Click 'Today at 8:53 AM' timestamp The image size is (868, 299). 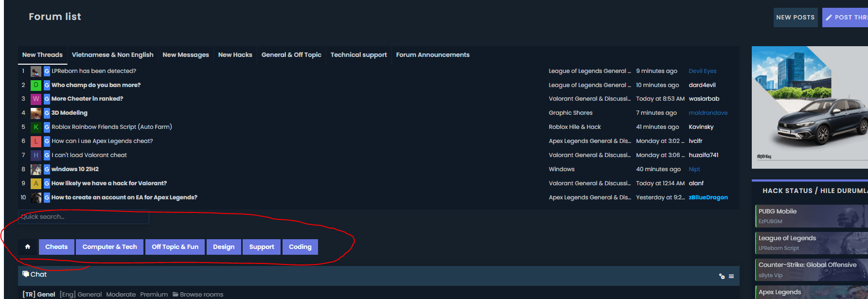pos(660,99)
